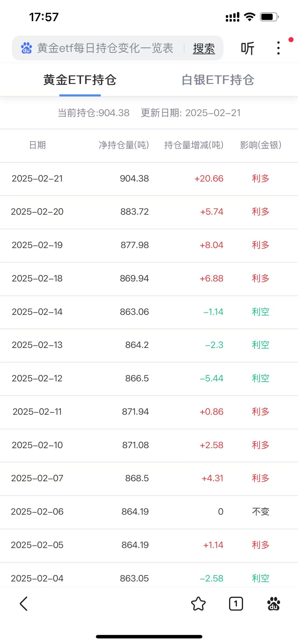Tap 利空 label for 2025-02-14
Screen dimensions: 298x644
pyautogui.click(x=260, y=312)
